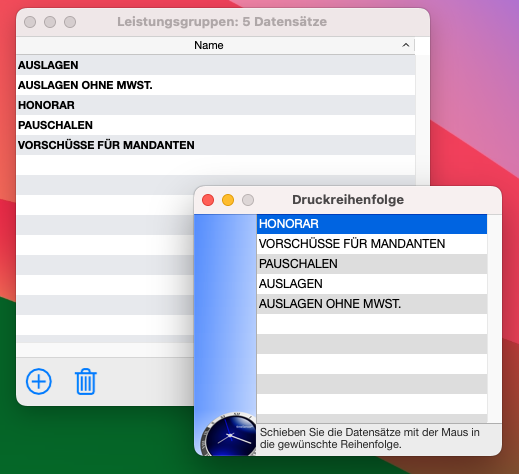Select AUSLAGEN OHNE MWST. in Druckreihenfolge
Viewport: 519px width, 474px height.
pyautogui.click(x=372, y=304)
